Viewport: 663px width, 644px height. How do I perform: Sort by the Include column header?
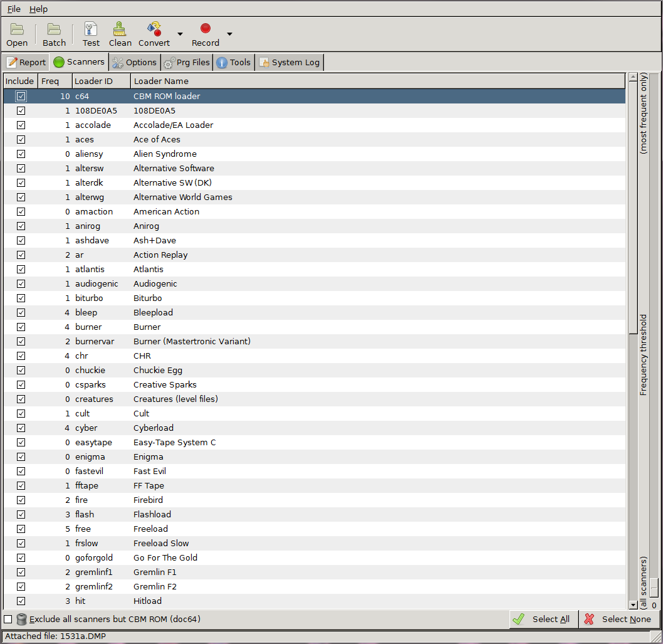tap(20, 82)
